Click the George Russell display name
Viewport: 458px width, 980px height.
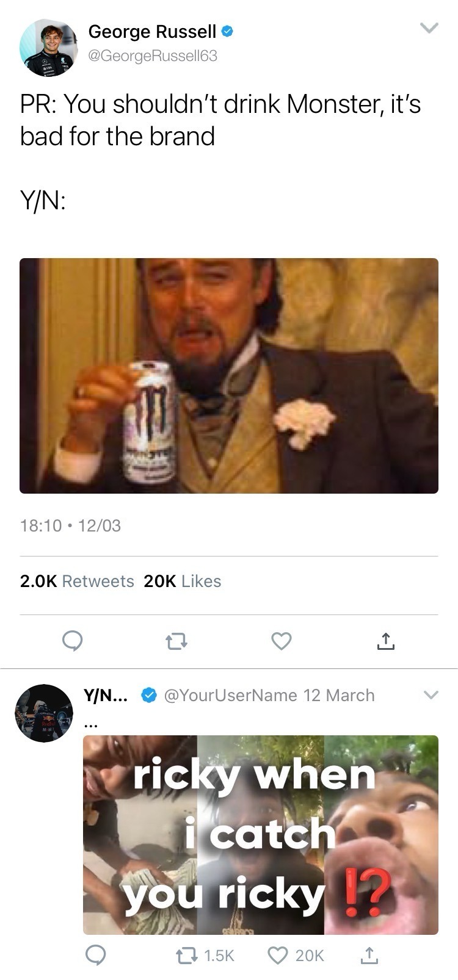152,31
